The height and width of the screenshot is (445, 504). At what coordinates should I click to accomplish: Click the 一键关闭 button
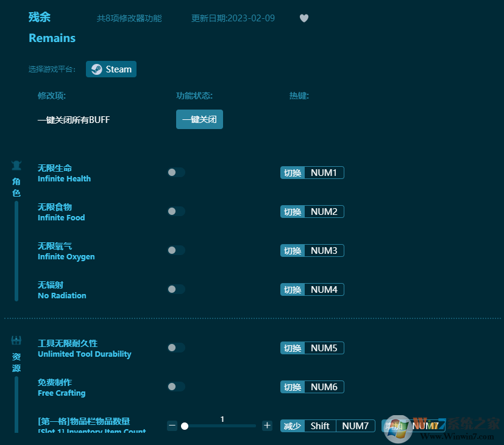[x=199, y=119]
